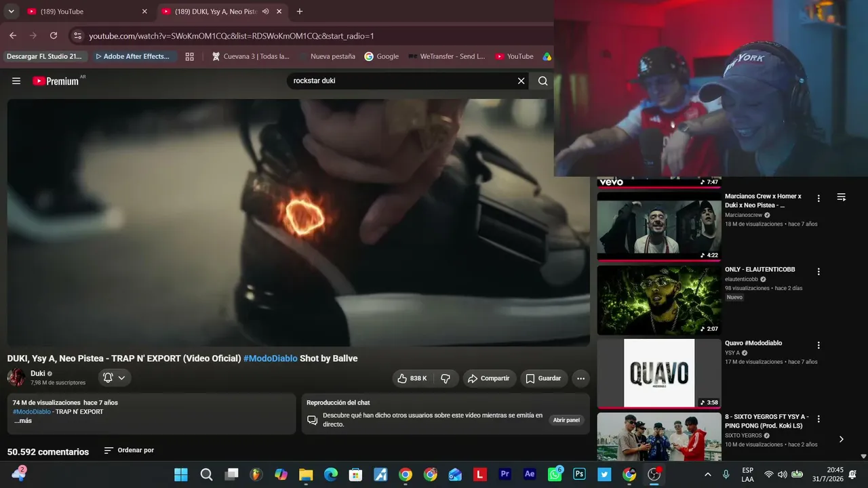
Task: Launch Adobe Premiere Pro from taskbar
Action: pyautogui.click(x=505, y=474)
